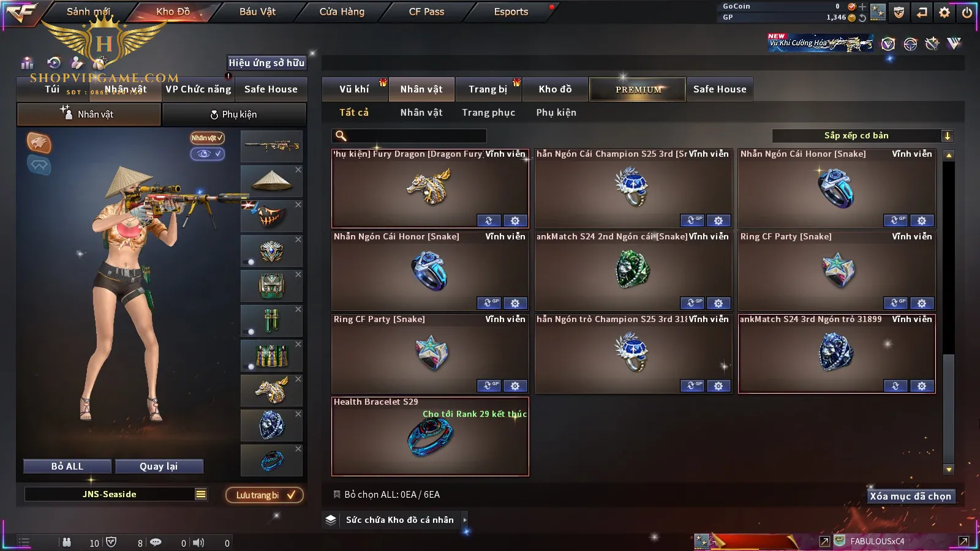Switch to the Vũ khí tab

coord(355,89)
